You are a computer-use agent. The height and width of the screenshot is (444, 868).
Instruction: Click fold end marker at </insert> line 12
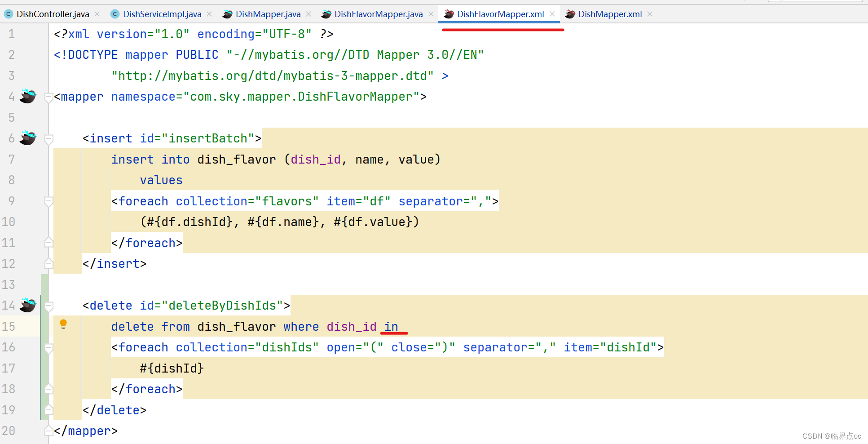[x=49, y=263]
